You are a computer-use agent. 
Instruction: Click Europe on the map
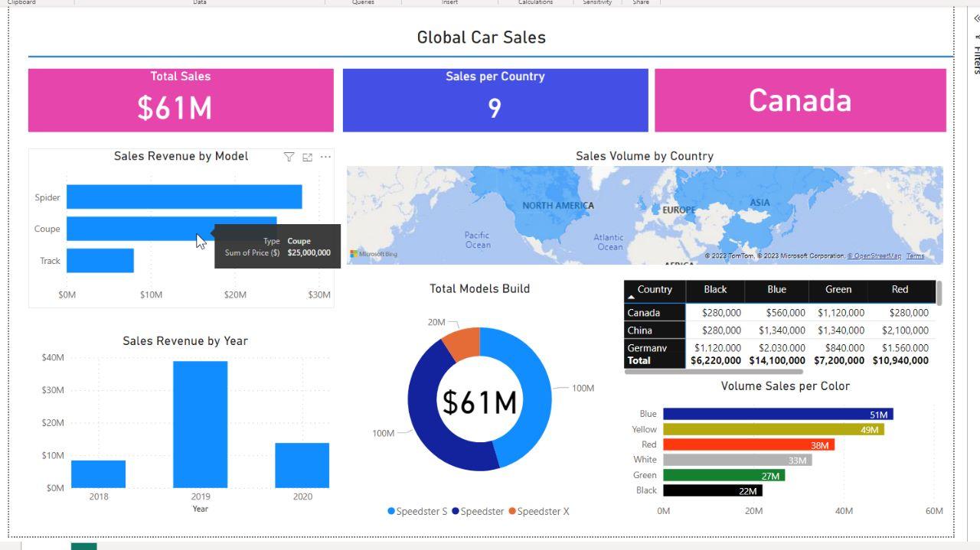point(679,210)
